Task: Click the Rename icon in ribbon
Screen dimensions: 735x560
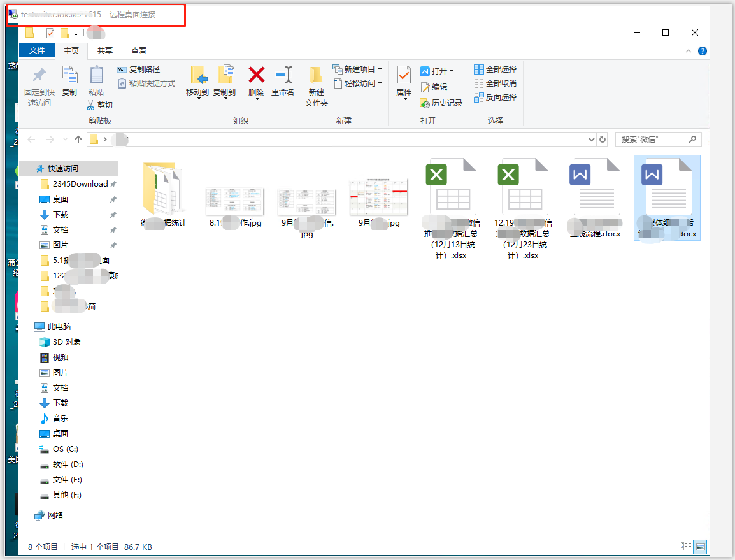Action: pos(283,75)
